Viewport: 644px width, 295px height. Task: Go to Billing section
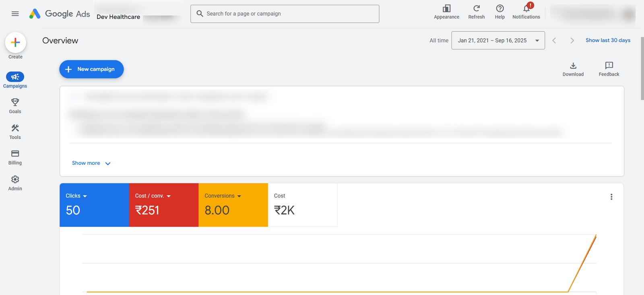click(x=15, y=154)
